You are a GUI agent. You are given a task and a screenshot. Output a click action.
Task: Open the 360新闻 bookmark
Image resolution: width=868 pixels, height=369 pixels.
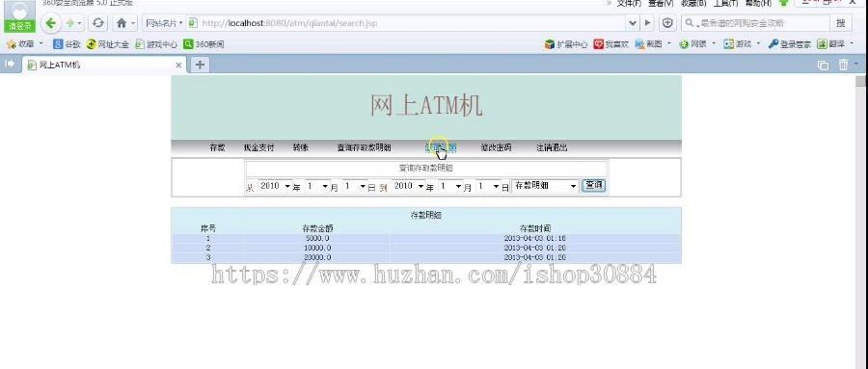click(203, 44)
